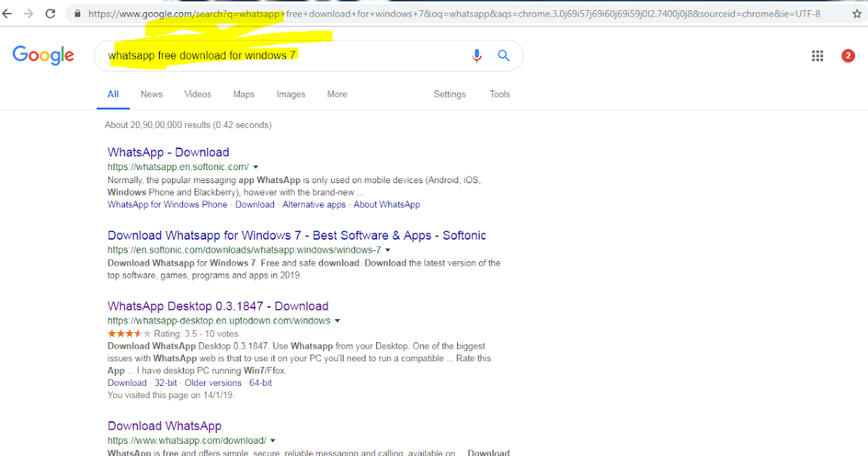Open the Google logo homepage
This screenshot has width=868, height=456.
pyautogui.click(x=43, y=55)
